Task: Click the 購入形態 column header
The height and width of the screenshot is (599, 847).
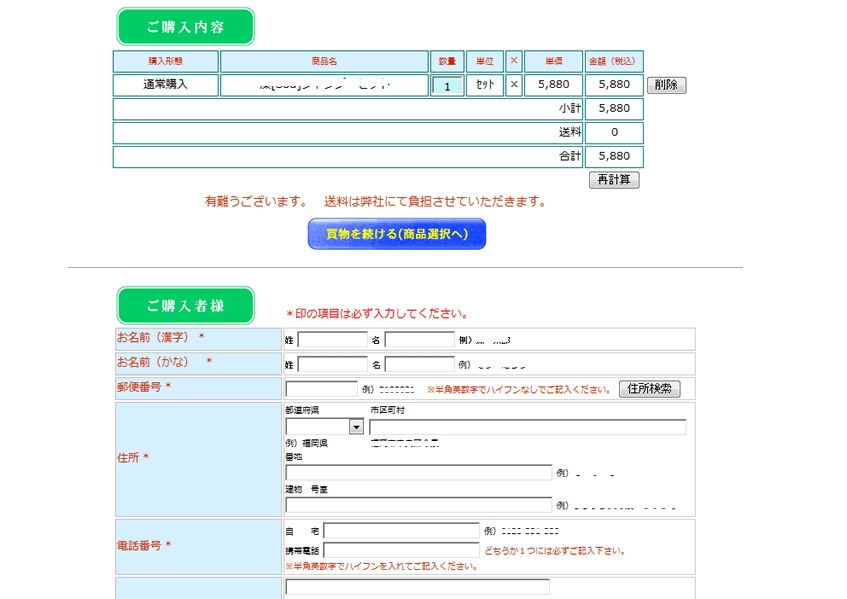Action: click(166, 61)
